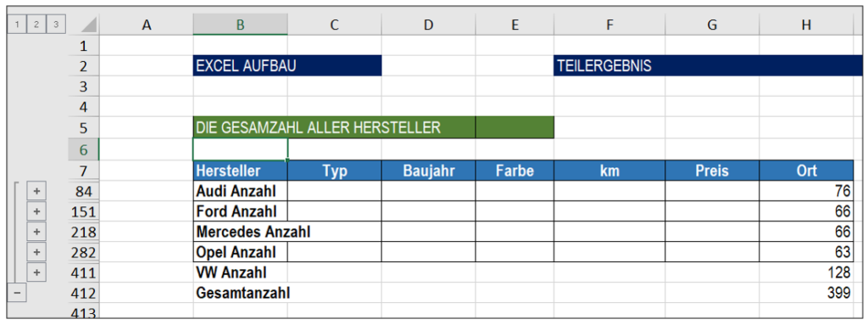
Task: Expand the Audi Anzahl group
Action: coord(36,191)
